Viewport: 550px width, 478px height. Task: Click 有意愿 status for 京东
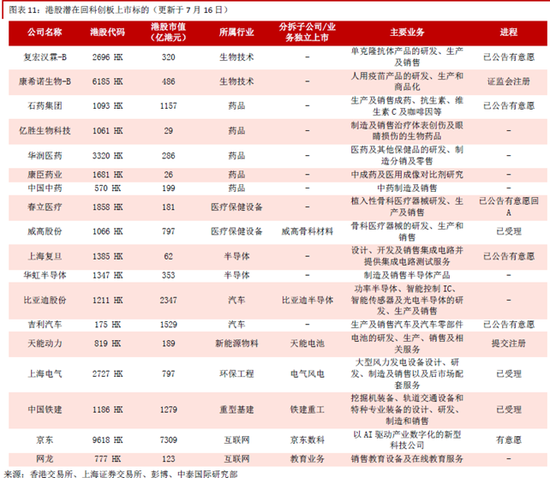pyautogui.click(x=509, y=440)
